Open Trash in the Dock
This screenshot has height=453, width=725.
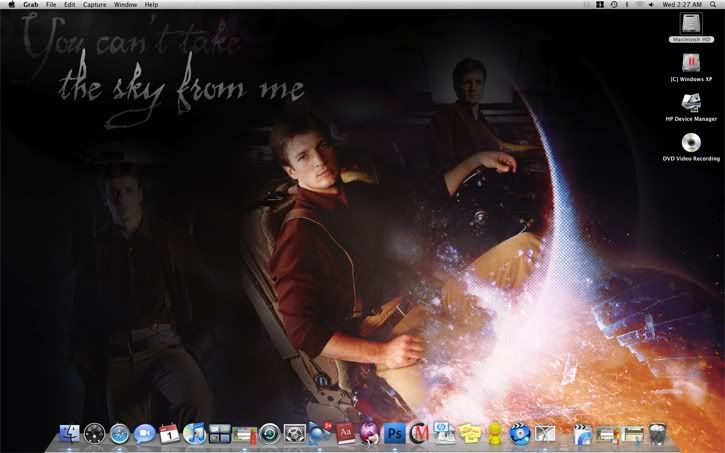[657, 435]
